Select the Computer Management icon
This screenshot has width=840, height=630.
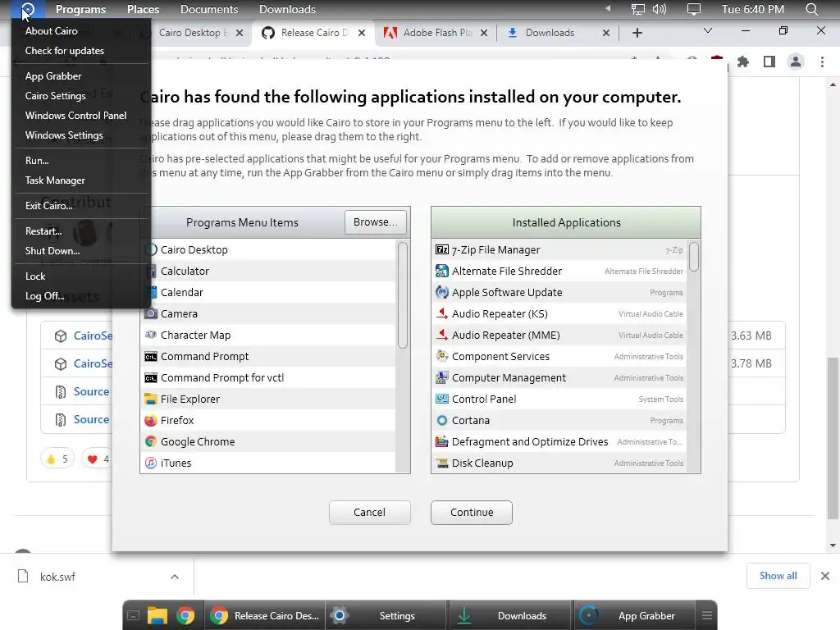[442, 377]
